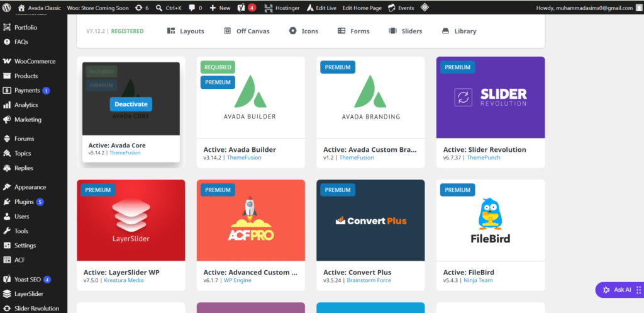The height and width of the screenshot is (313, 644).
Task: Open the Hostinger icon in admin bar
Action: [269, 8]
